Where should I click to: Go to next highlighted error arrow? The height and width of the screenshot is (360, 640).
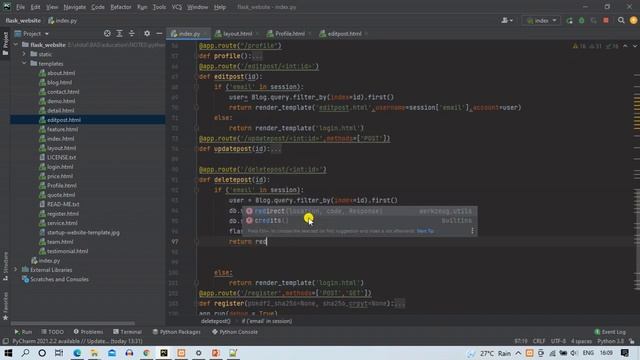click(635, 46)
